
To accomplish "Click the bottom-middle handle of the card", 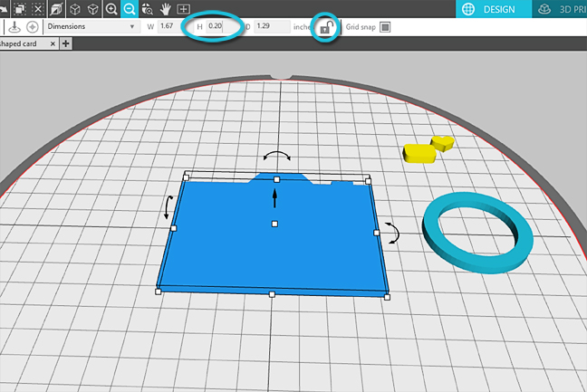I will point(272,295).
